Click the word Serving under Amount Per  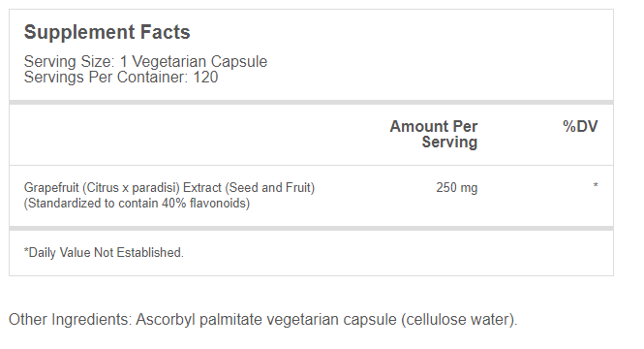(449, 143)
